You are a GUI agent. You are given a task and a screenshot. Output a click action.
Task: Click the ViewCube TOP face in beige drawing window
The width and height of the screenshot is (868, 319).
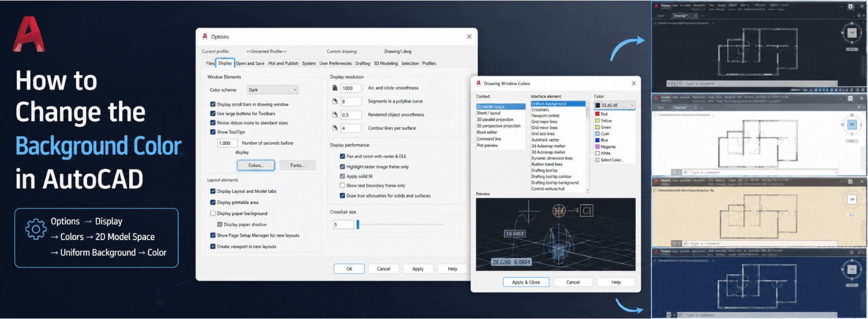[852, 201]
